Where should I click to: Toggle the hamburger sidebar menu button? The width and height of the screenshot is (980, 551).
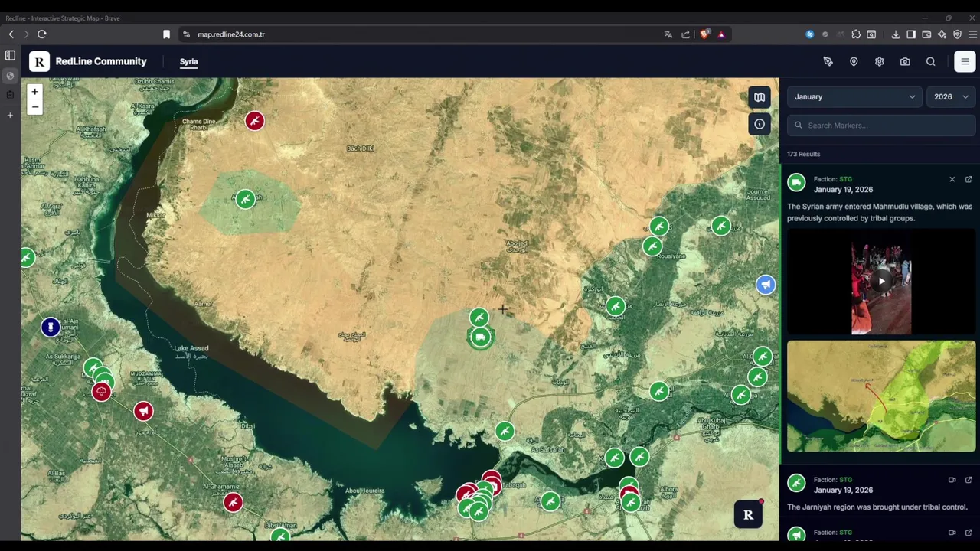click(x=965, y=61)
